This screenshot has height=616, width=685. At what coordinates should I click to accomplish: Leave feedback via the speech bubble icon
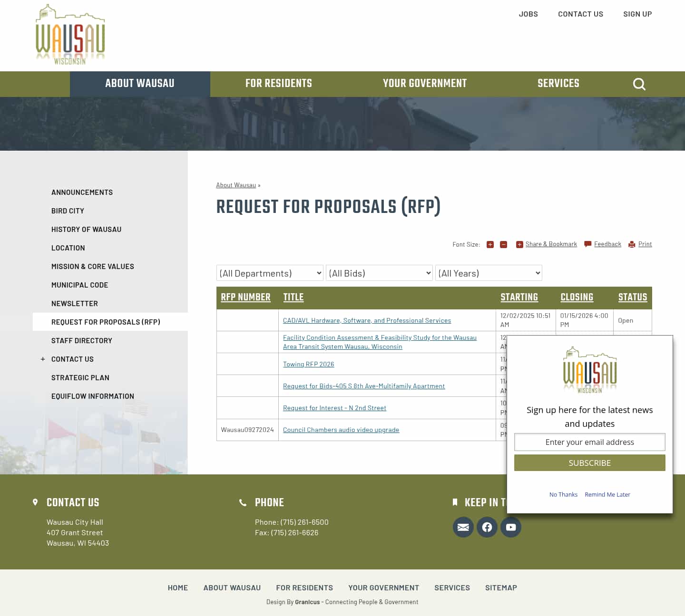tap(587, 244)
